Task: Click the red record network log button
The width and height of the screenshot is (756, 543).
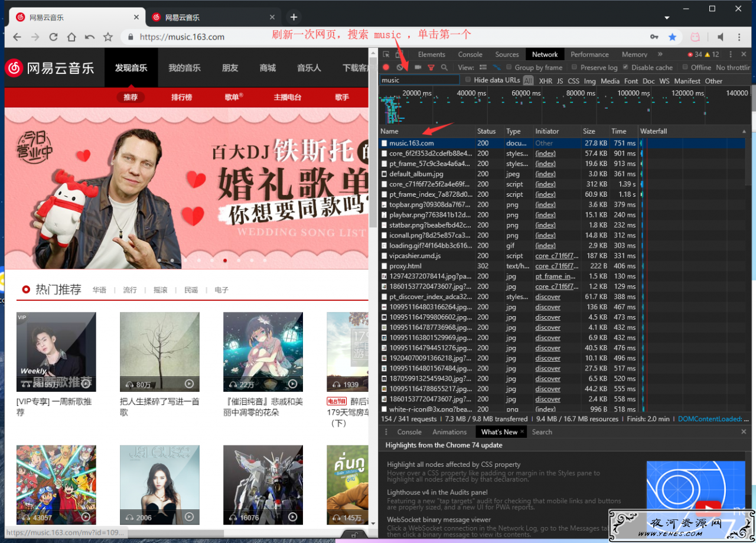Action: coord(386,67)
